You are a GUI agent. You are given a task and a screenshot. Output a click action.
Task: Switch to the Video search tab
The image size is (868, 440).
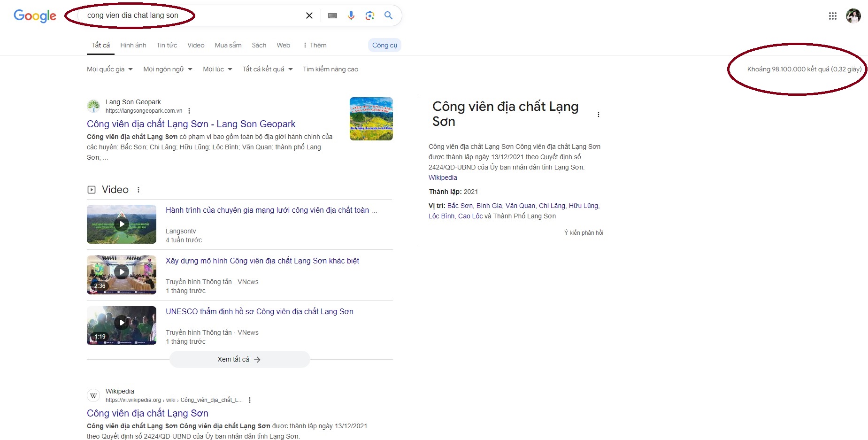tap(196, 45)
